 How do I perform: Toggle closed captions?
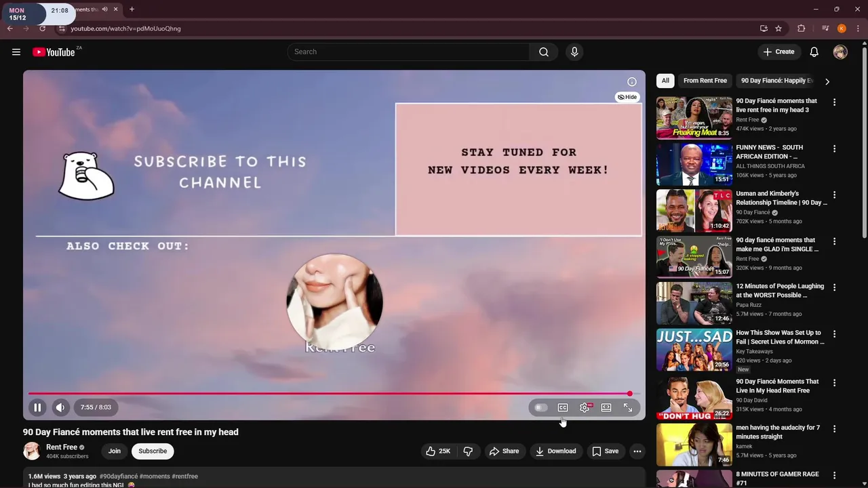(563, 407)
